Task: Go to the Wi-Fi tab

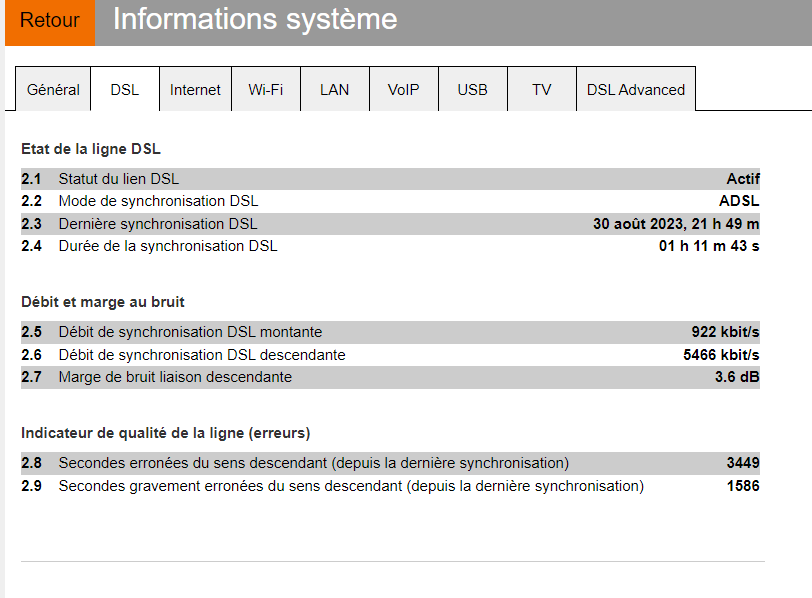Action: 266,89
